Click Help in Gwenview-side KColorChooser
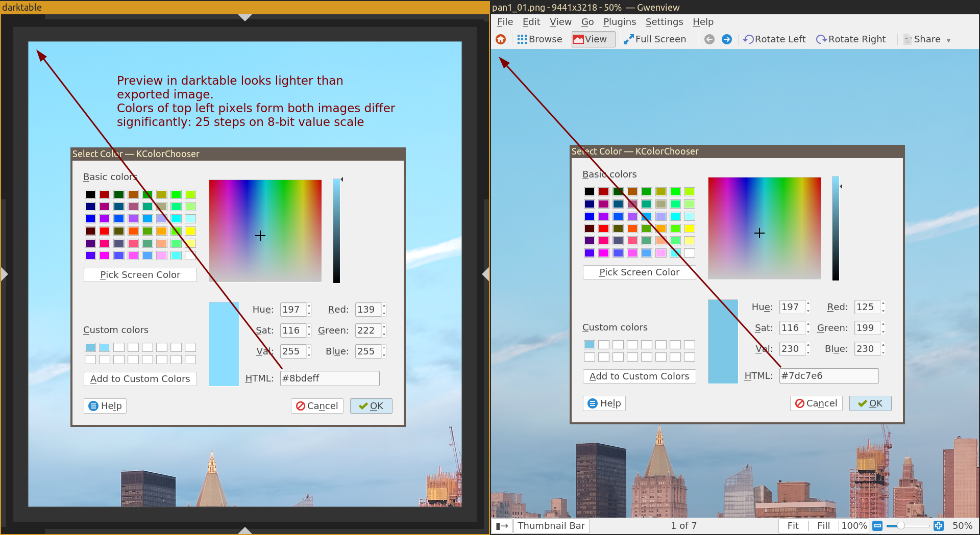 pos(604,403)
